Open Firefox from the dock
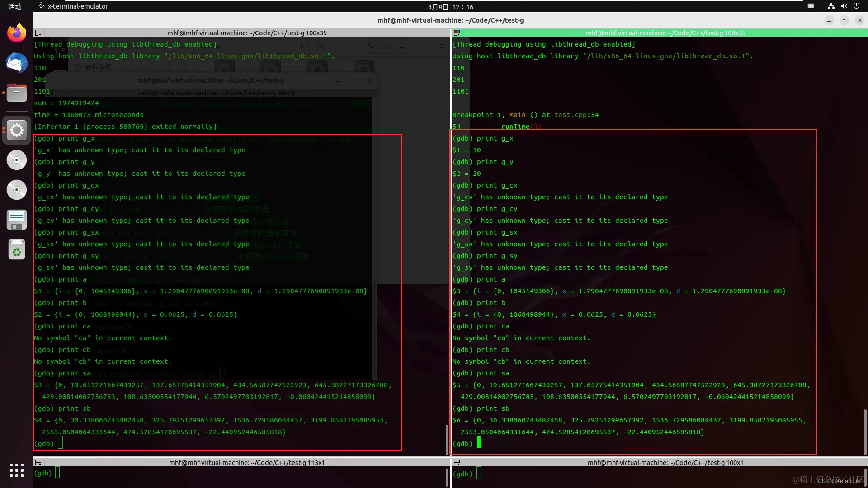 (17, 33)
